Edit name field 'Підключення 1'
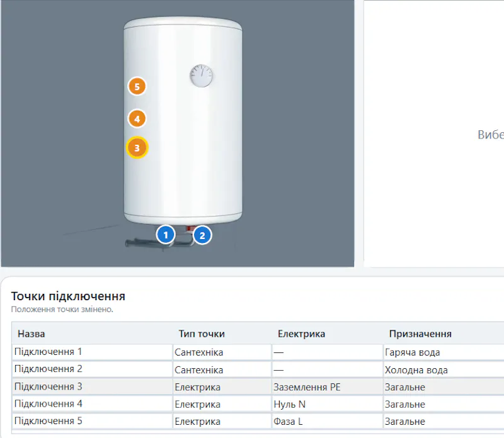 point(92,352)
